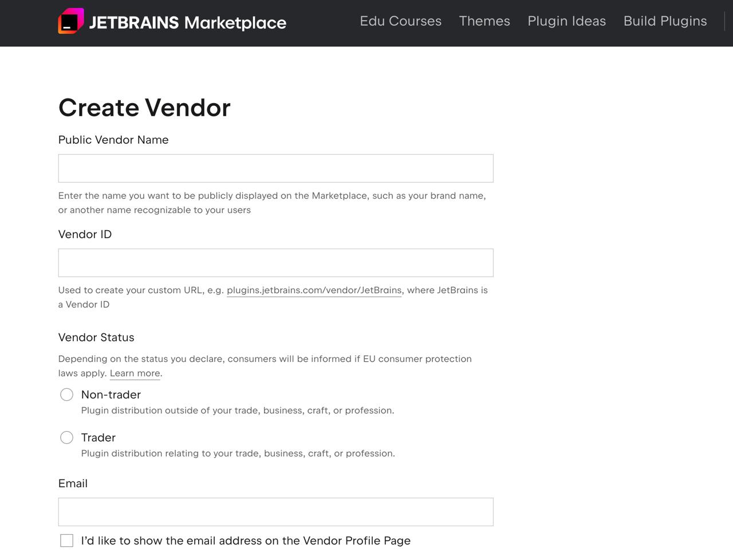Image resolution: width=733 pixels, height=560 pixels.
Task: Click the JetBrains Marketplace logo icon
Action: pos(70,21)
